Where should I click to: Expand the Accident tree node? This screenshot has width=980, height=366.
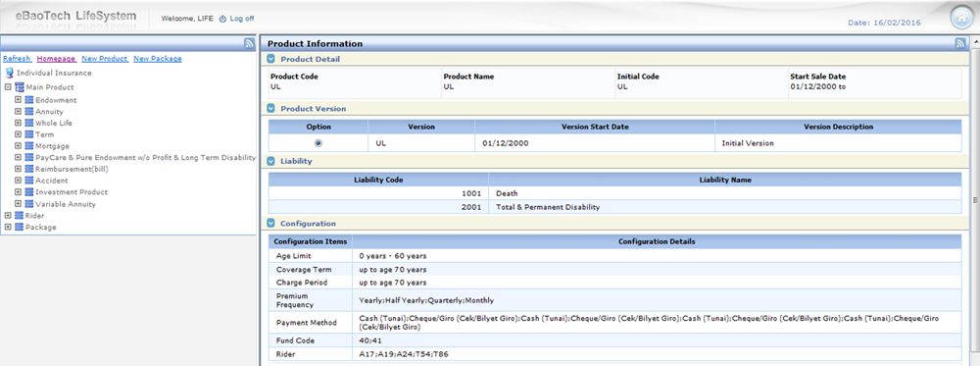pos(18,181)
